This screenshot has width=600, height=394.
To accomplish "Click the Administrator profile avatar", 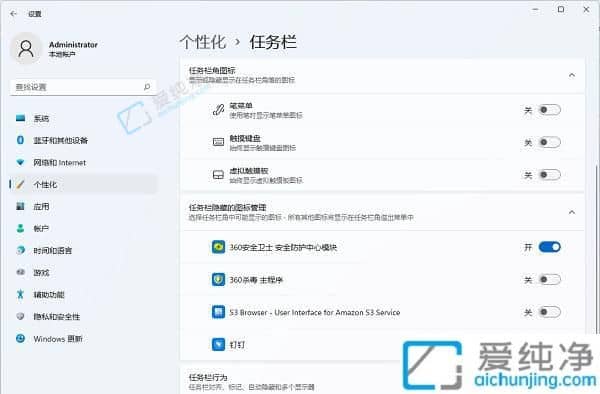I will point(26,49).
